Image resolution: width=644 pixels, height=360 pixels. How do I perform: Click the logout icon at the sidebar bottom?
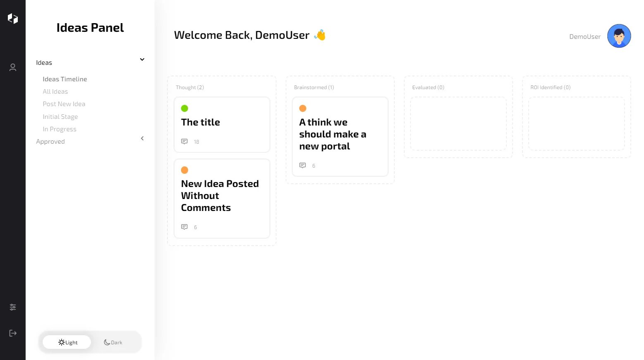[12, 333]
